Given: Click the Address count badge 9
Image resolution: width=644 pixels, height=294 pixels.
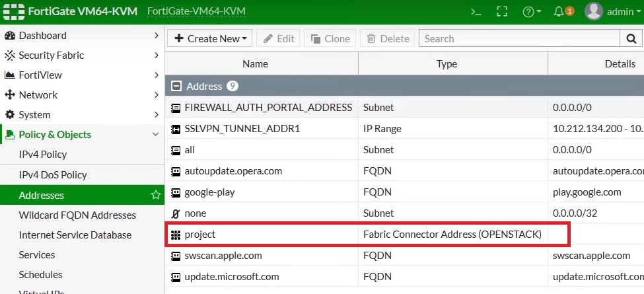Looking at the screenshot, I should [x=232, y=87].
